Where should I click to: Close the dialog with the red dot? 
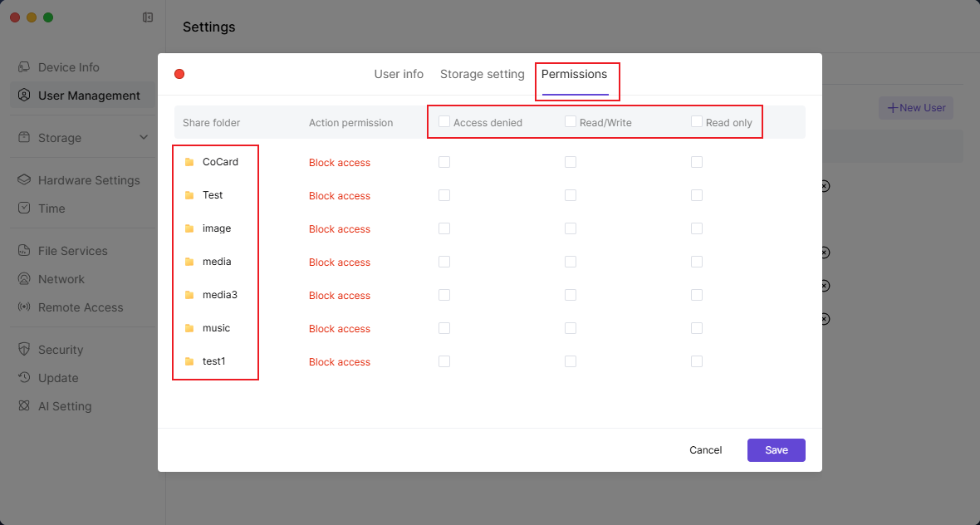pos(179,74)
